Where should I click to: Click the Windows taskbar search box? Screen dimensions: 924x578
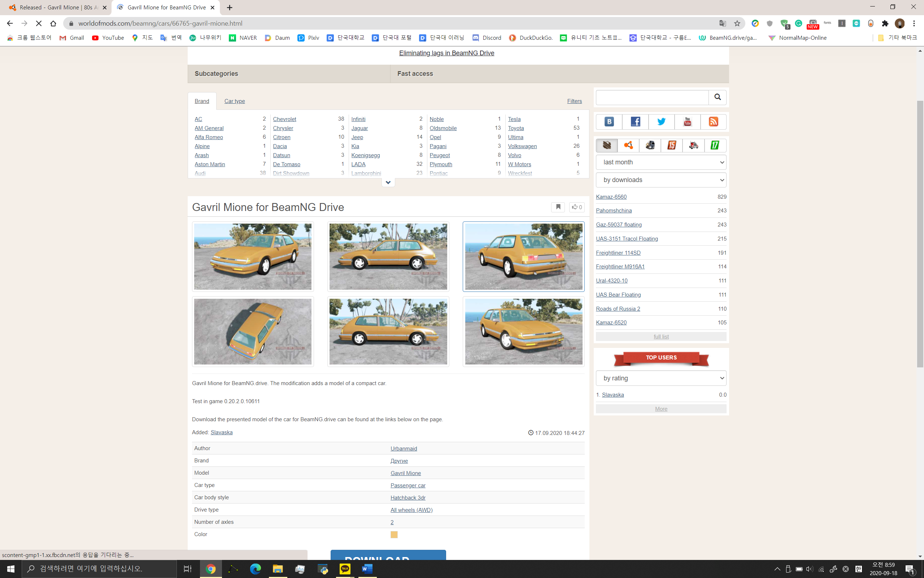tap(99, 569)
